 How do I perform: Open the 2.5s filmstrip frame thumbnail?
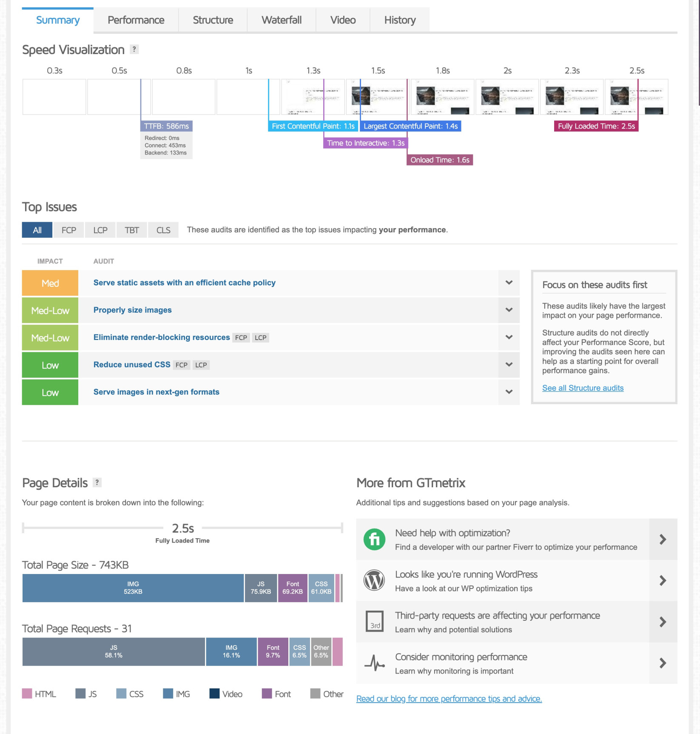pos(637,97)
